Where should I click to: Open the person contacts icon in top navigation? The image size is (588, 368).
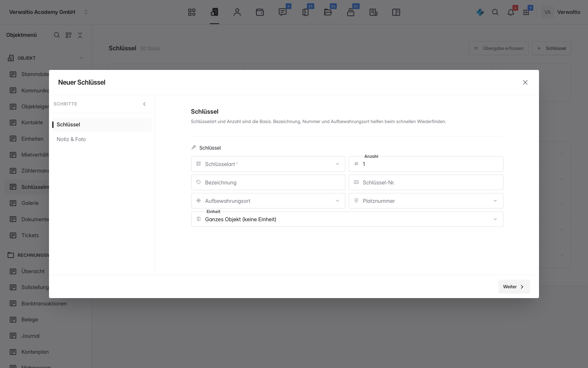pos(237,12)
